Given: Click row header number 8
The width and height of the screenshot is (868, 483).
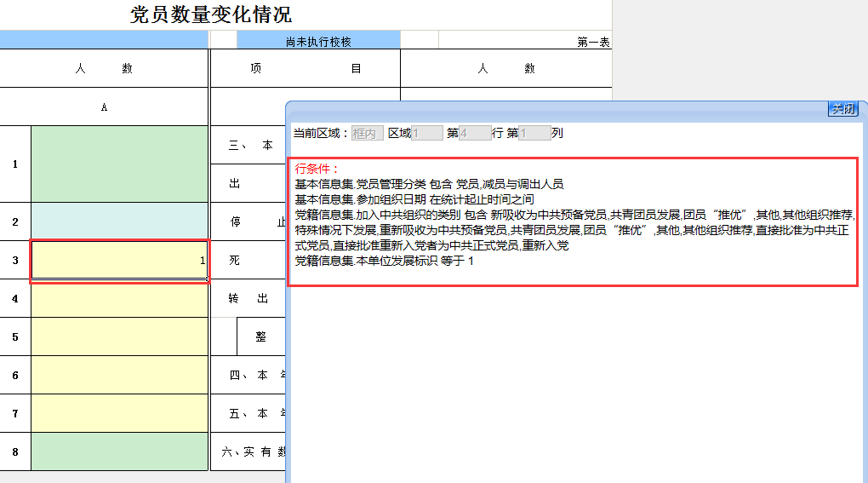Looking at the screenshot, I should pyautogui.click(x=15, y=451).
